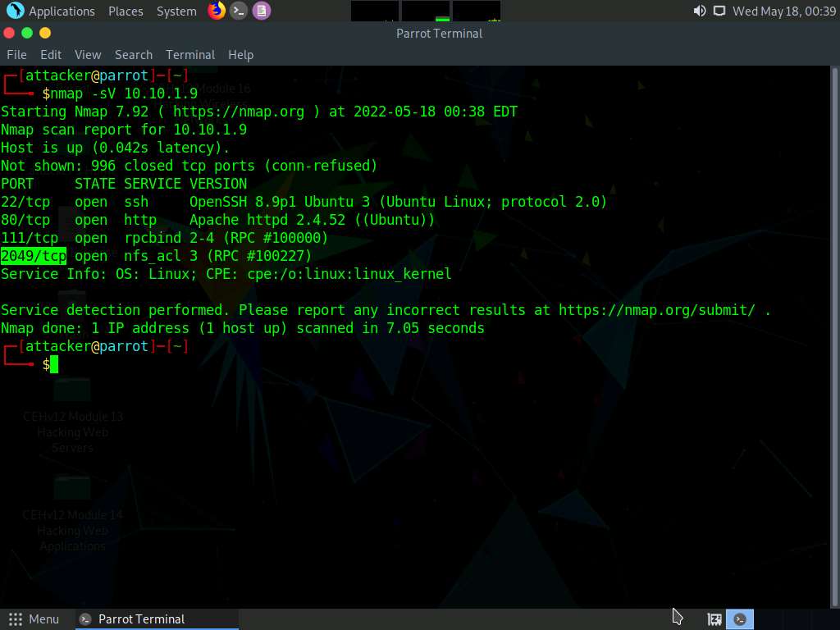Click the Parrot logo beside Applications
This screenshot has width=840, height=630.
(x=15, y=11)
